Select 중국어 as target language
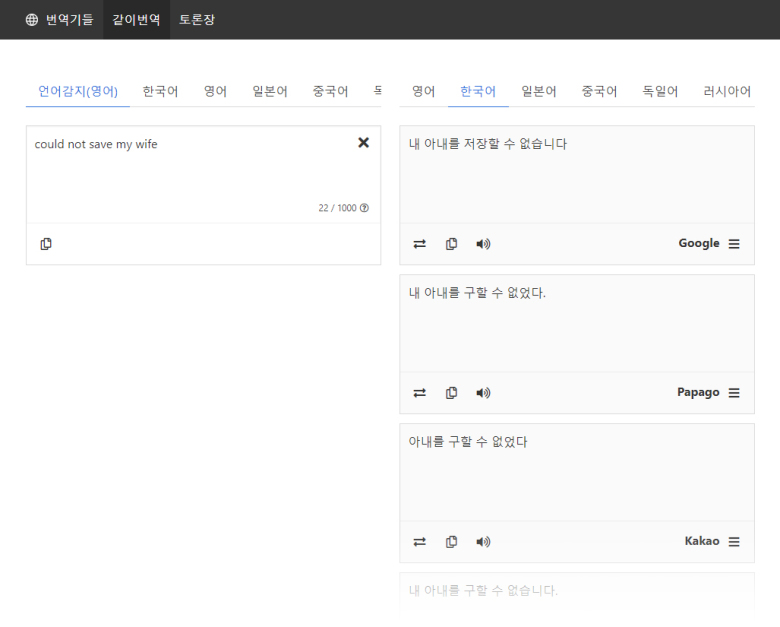Viewport: 780px width, 627px height. [599, 91]
